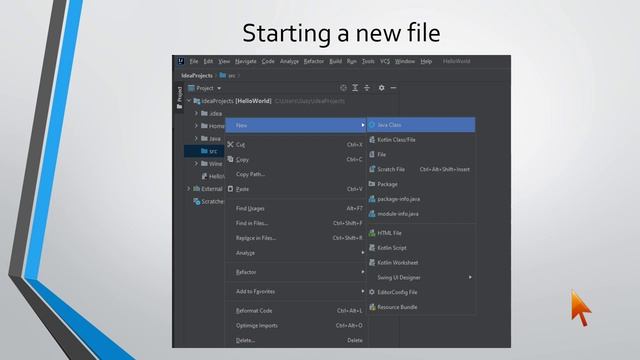Choose Find Usages from context menu

(296, 208)
